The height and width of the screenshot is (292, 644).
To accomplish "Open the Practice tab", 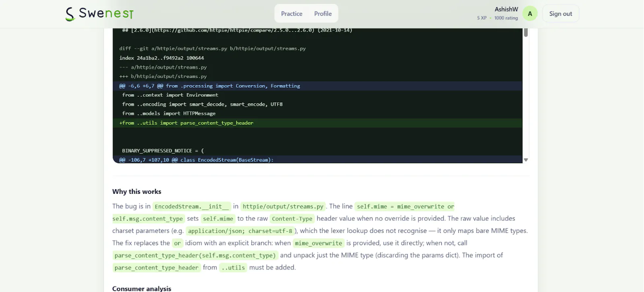I will tap(291, 14).
